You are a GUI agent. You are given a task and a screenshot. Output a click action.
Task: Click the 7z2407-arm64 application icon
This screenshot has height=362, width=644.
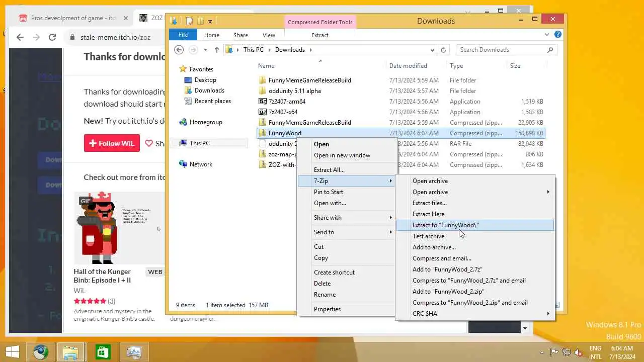(262, 101)
